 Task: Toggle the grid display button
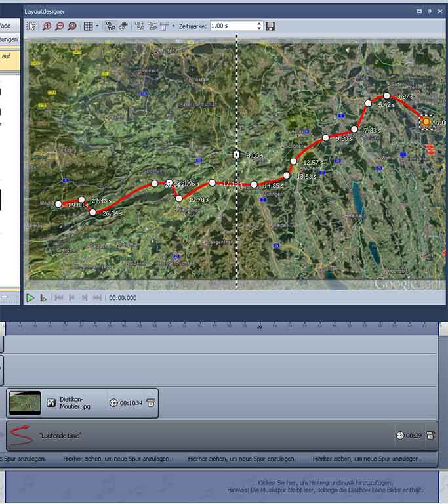click(x=88, y=26)
